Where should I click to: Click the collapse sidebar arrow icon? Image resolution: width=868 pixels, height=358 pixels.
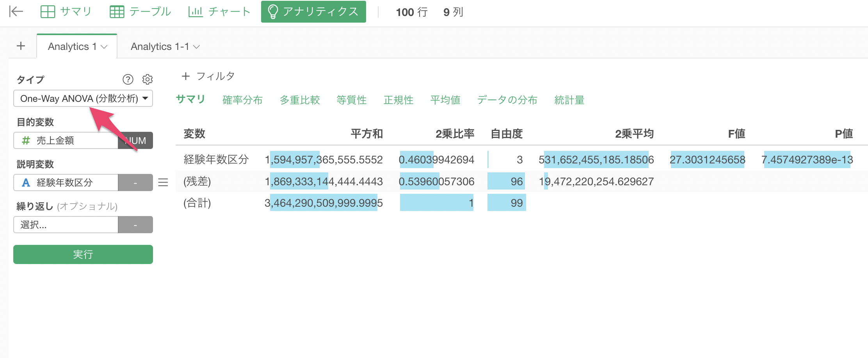click(16, 12)
